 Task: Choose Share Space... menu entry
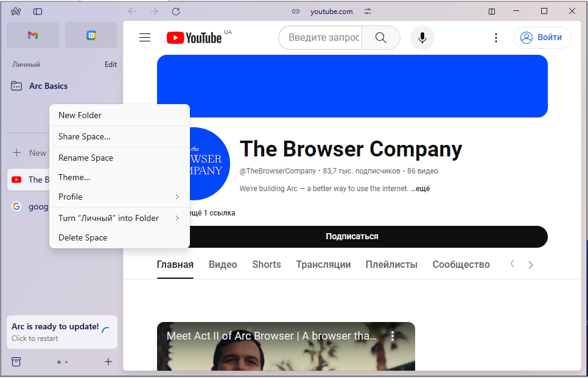click(119, 136)
